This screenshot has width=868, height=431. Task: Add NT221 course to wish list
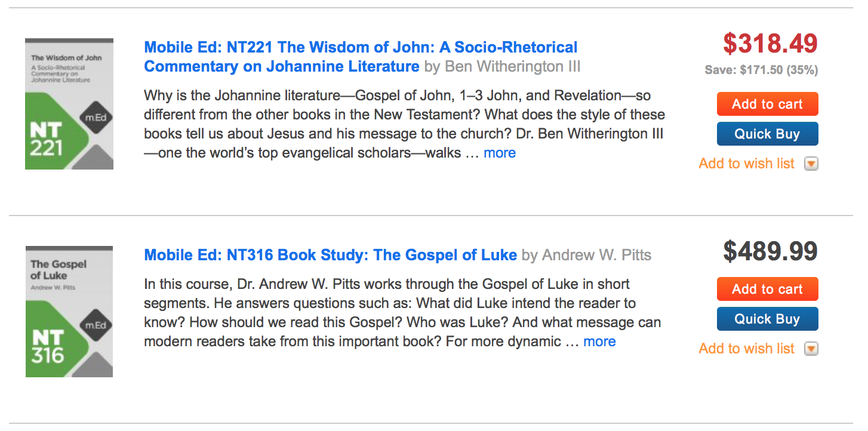coord(746,164)
